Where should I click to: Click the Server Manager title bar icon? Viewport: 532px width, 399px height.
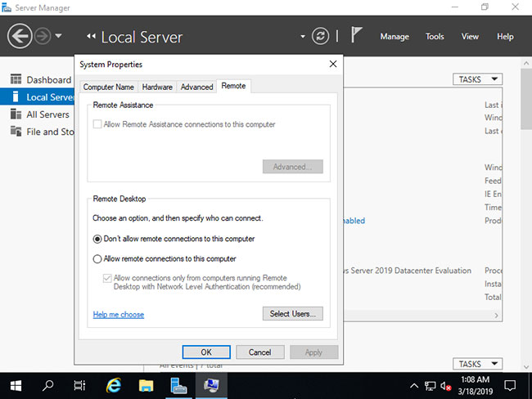[x=7, y=7]
